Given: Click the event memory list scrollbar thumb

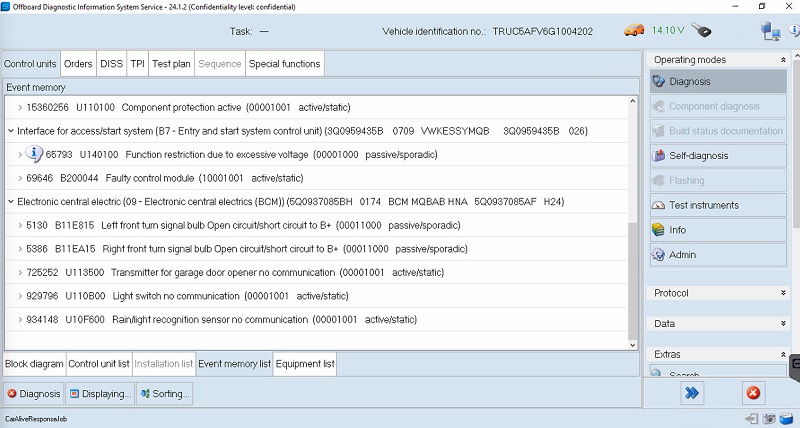Looking at the screenshot, I should (633, 281).
